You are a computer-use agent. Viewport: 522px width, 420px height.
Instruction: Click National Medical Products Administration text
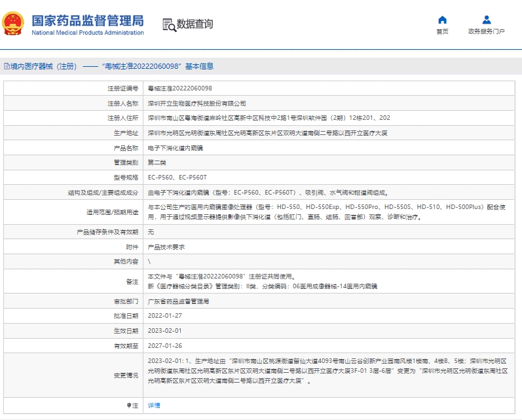point(88,33)
